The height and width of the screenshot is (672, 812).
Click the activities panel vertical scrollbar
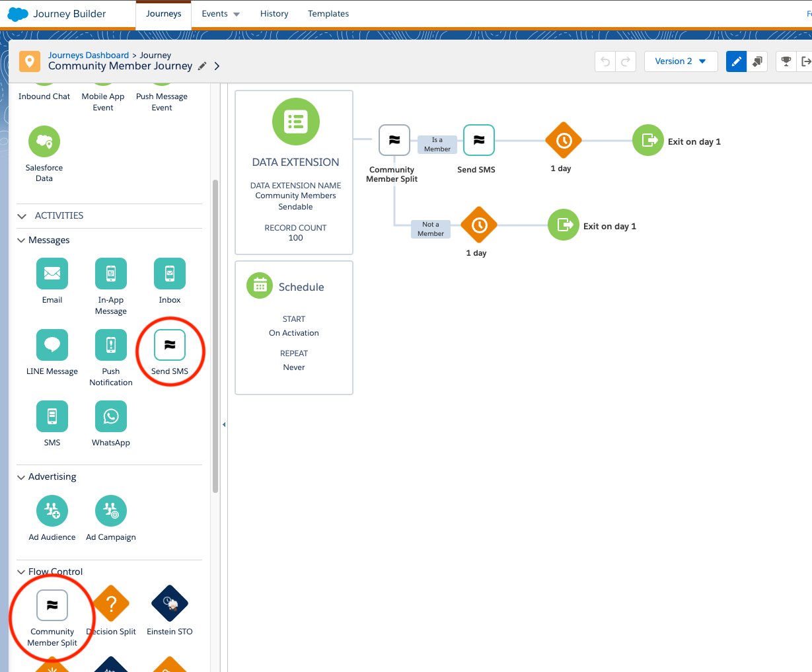tap(215, 336)
